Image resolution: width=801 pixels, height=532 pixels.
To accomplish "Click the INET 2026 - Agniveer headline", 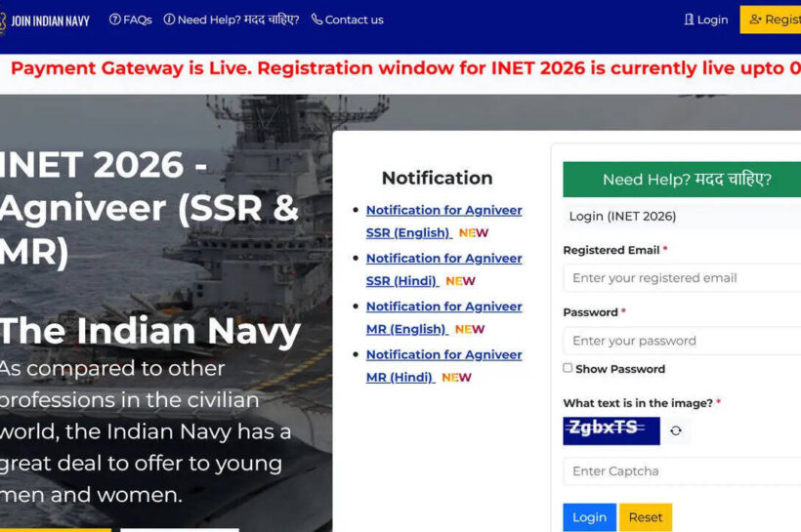I will (149, 209).
